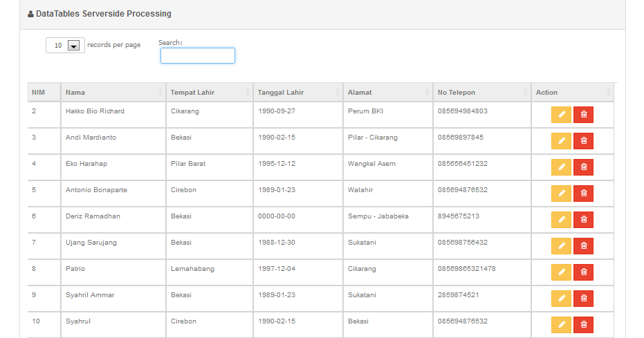Click the user icon beside the DataTables title
Screen dimensions: 644x338
pos(31,14)
